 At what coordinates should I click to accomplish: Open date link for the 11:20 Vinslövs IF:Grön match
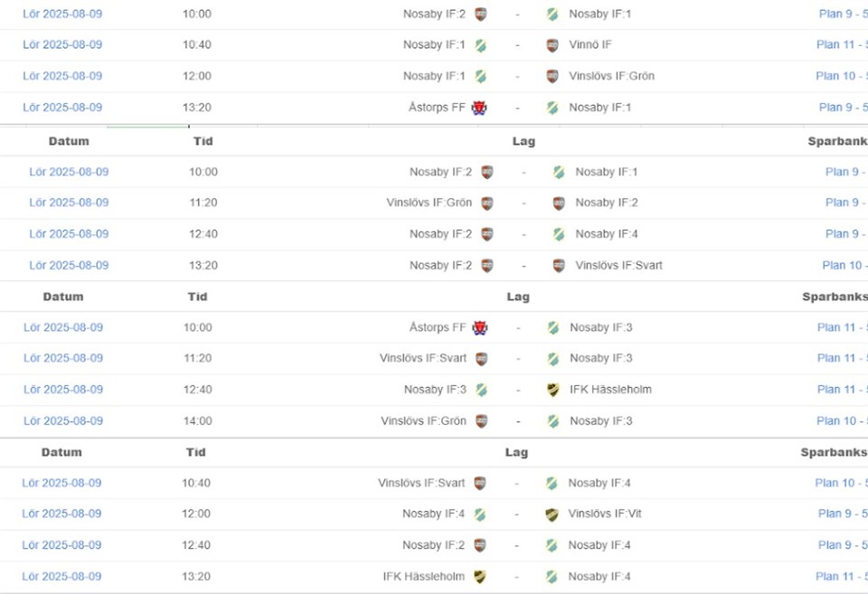[x=69, y=203]
